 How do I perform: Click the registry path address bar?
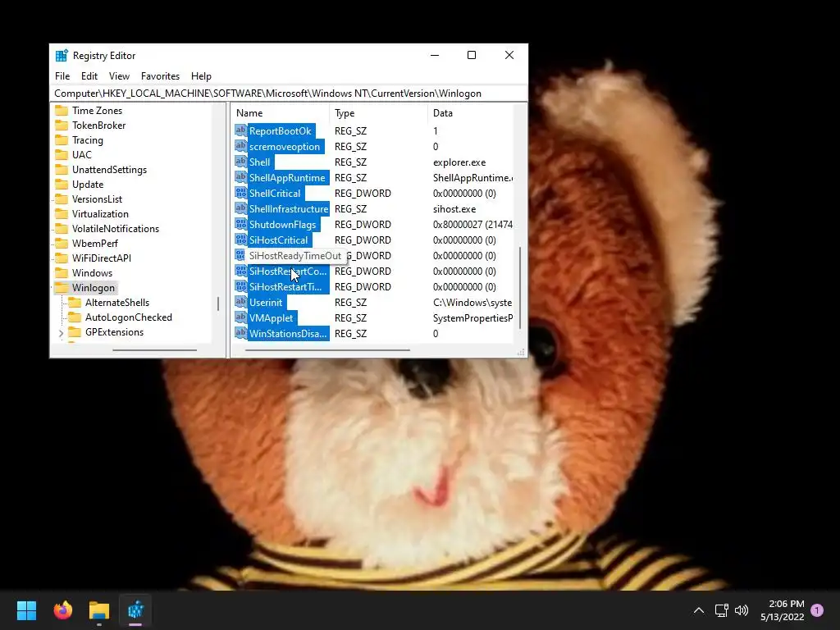pos(288,94)
